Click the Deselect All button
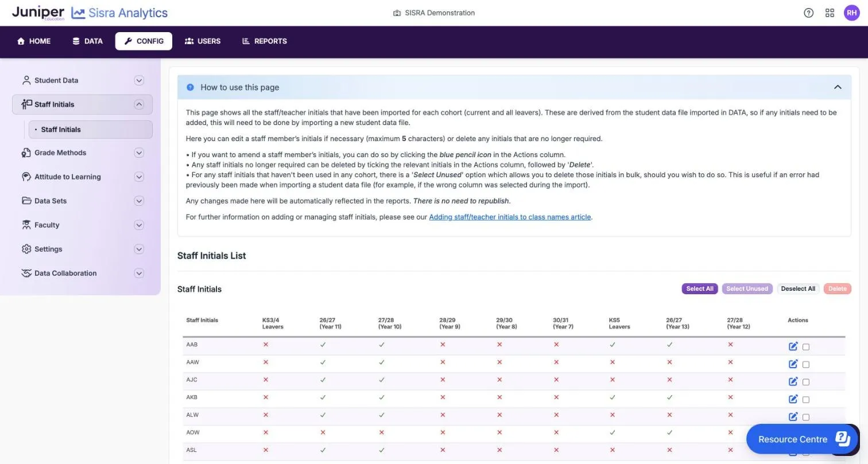The image size is (868, 464). tap(798, 288)
